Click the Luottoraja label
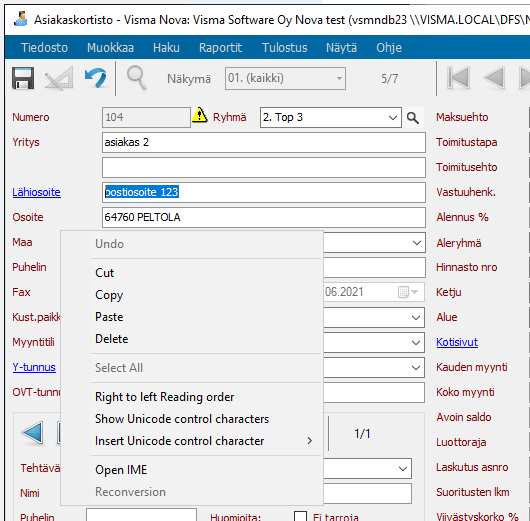This screenshot has width=530, height=521. (x=461, y=442)
